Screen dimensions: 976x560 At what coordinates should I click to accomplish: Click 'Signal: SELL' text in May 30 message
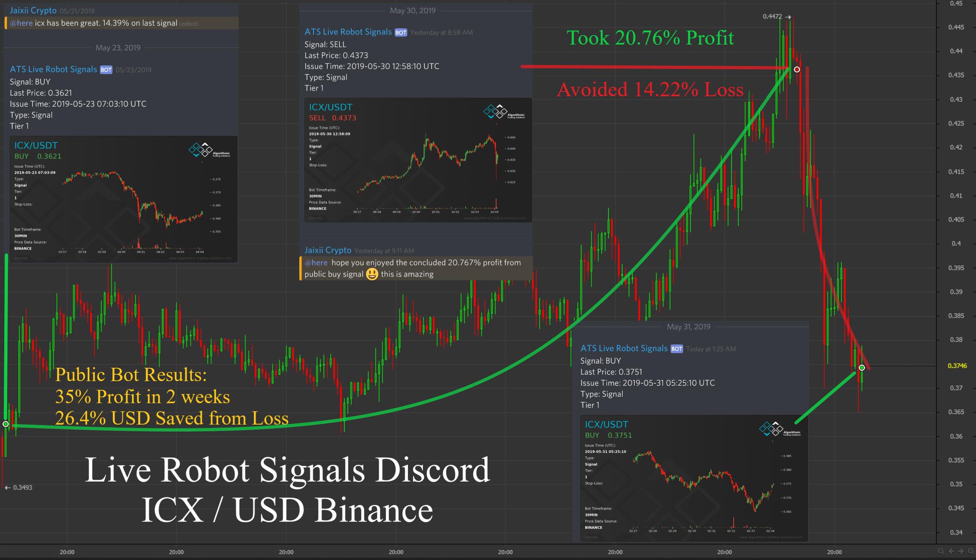pyautogui.click(x=325, y=44)
